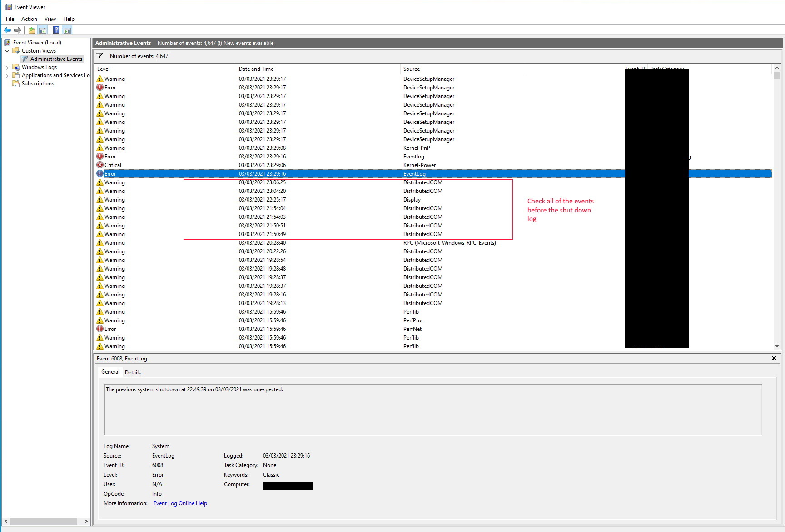Open the Action menu
Image resolution: width=785 pixels, height=532 pixels.
[29, 19]
